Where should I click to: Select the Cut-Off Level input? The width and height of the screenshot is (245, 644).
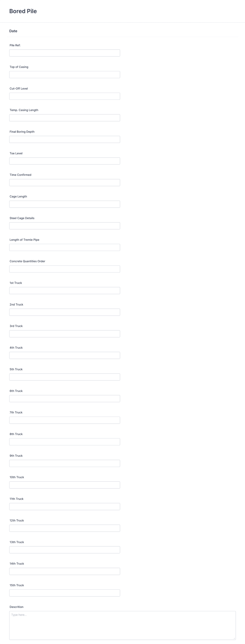pos(65,96)
